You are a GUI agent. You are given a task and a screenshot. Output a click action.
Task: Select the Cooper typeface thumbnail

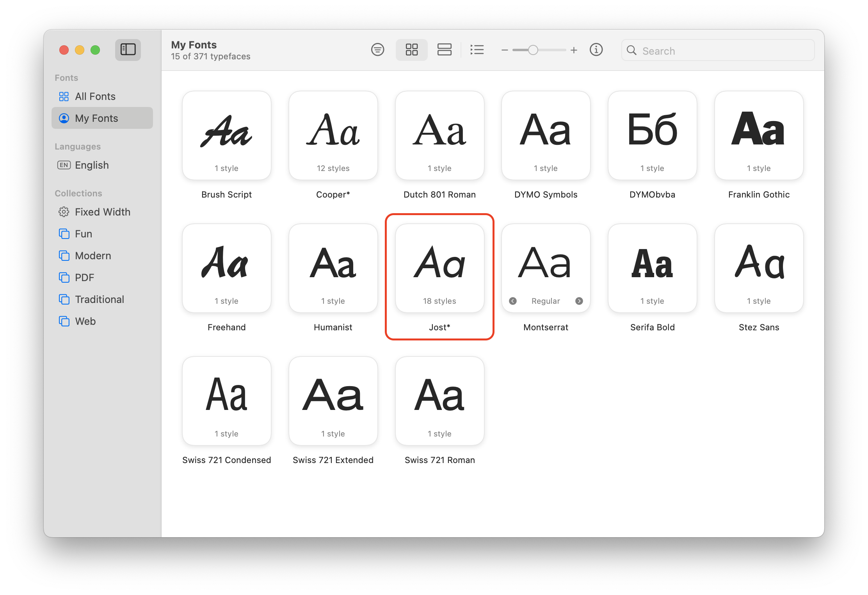pyautogui.click(x=333, y=135)
